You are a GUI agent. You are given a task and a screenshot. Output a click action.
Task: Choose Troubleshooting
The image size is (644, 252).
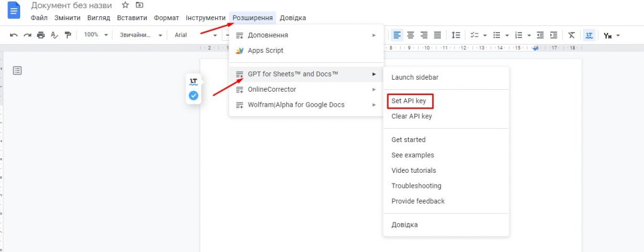[446, 186]
